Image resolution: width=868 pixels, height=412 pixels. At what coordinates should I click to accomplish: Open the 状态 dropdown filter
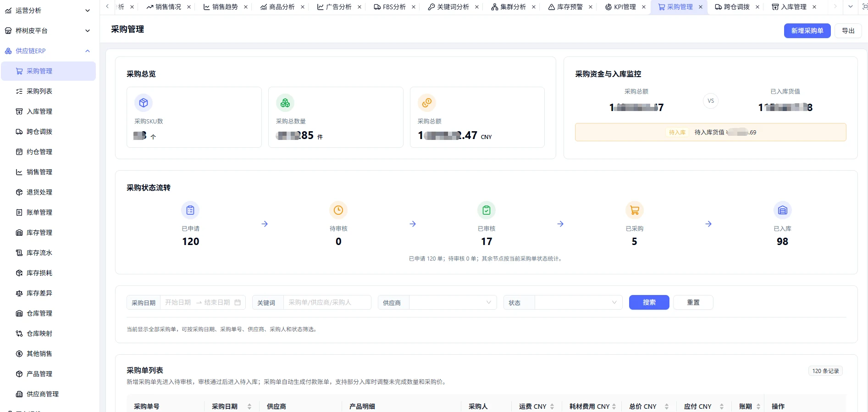[x=578, y=302]
